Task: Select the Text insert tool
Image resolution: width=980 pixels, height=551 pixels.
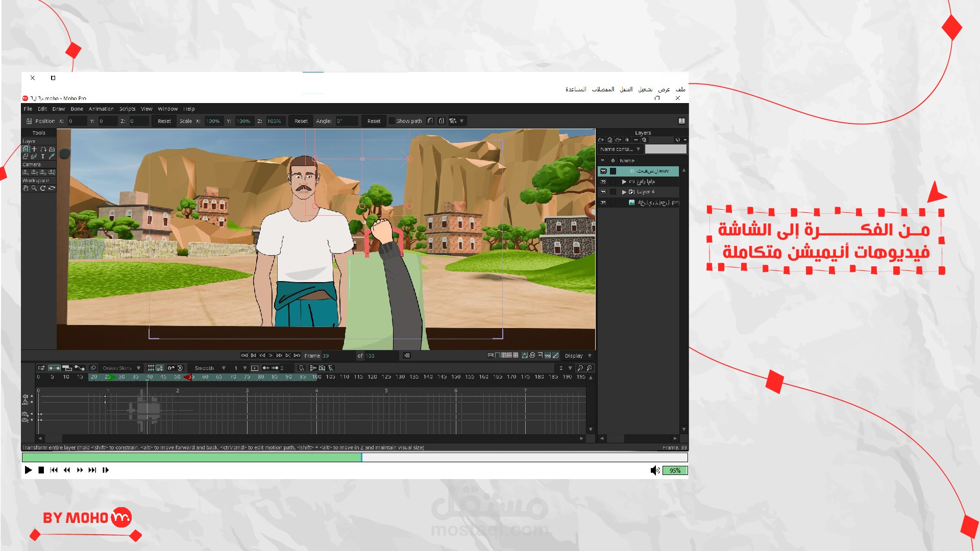Action: (x=43, y=157)
